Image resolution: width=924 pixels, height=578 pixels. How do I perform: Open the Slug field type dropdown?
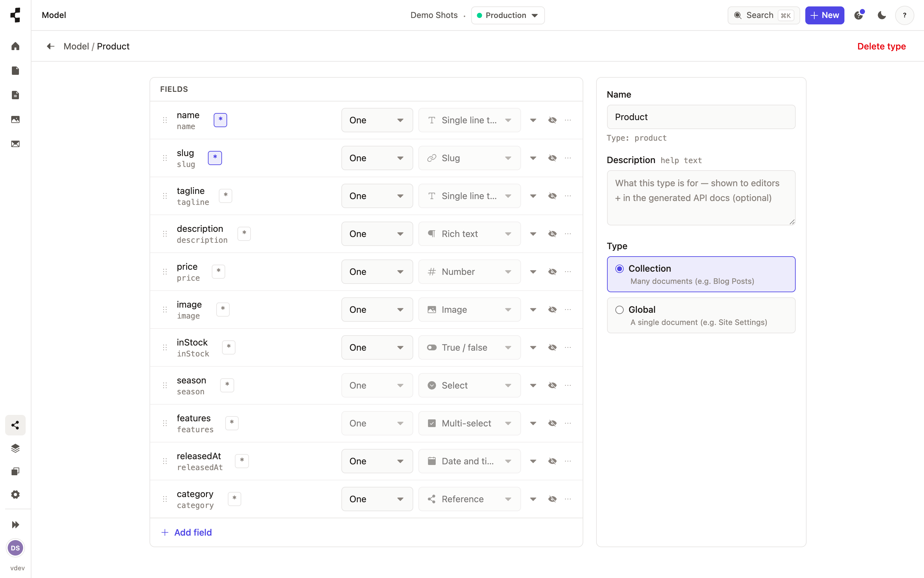click(x=469, y=158)
